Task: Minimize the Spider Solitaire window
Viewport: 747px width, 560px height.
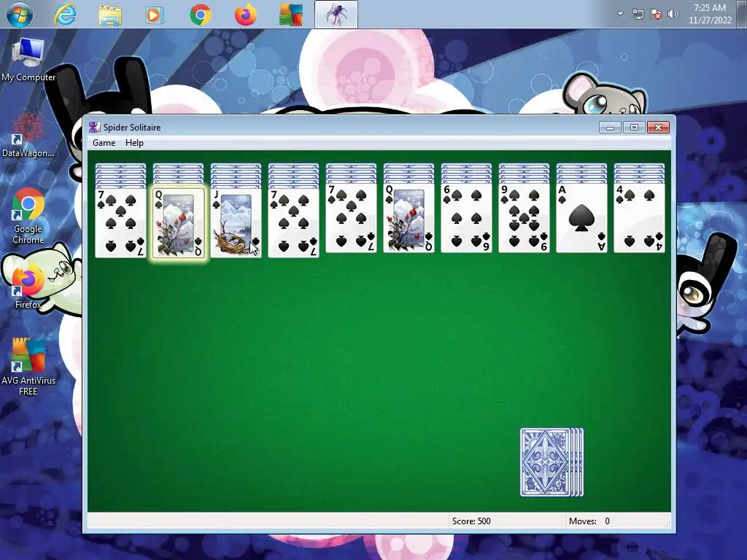Action: click(x=610, y=127)
